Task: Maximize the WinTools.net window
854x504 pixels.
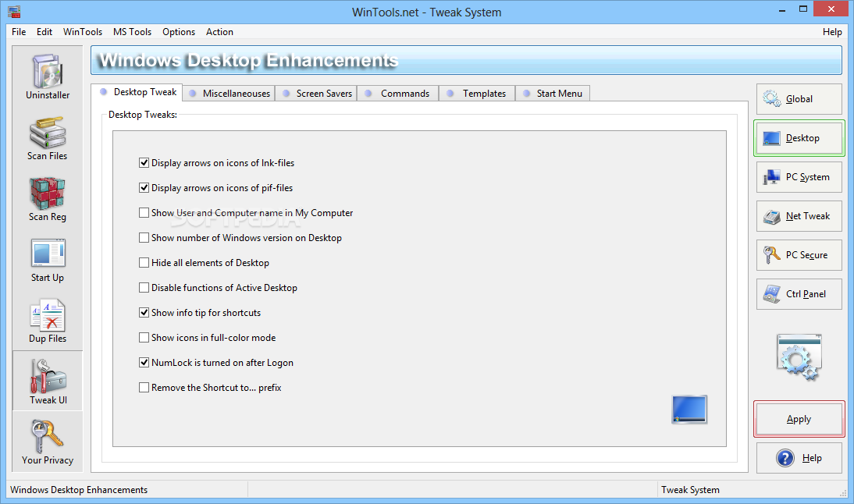Action: (803, 9)
